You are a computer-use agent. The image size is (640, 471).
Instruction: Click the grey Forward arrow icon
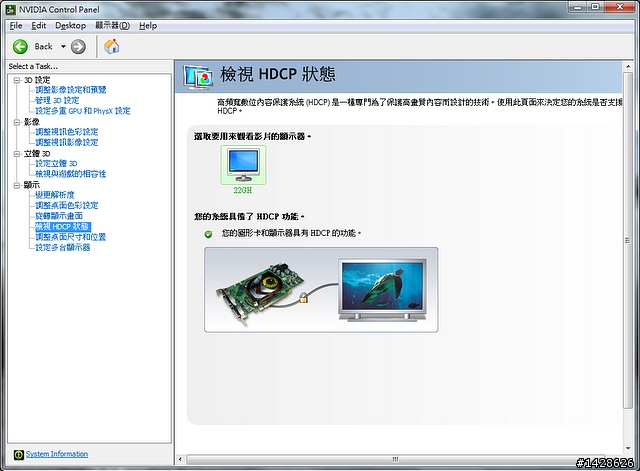78,47
